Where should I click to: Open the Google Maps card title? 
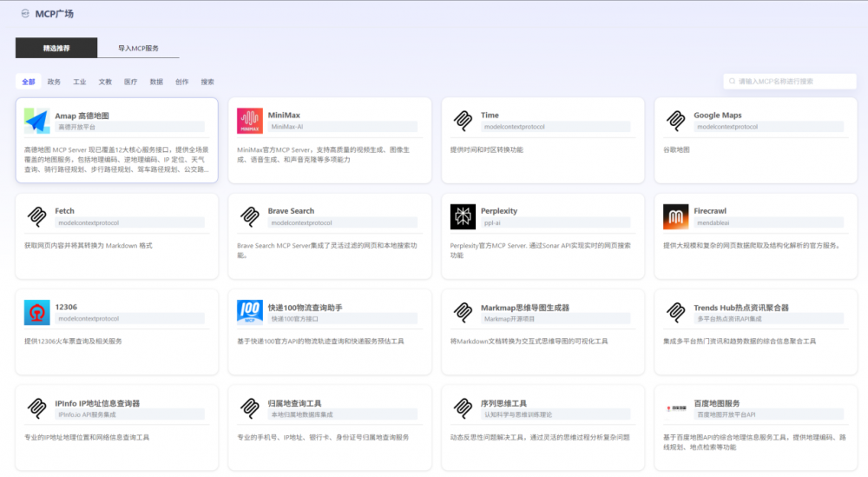pos(718,116)
